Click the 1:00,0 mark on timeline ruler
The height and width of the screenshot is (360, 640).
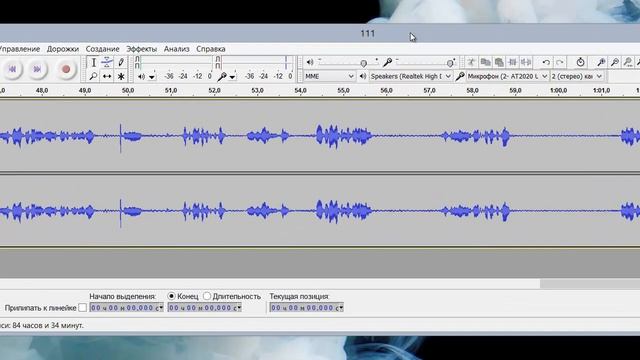click(x=558, y=91)
